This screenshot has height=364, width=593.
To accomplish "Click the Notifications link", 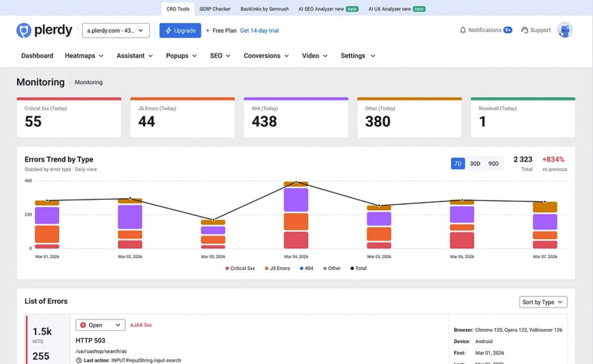I will tap(485, 30).
